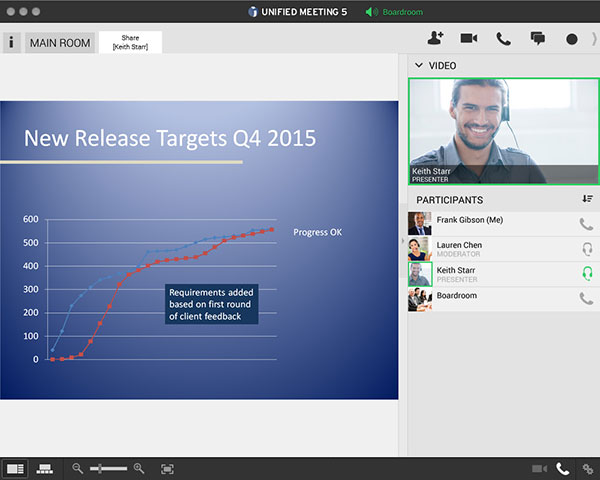Collapse the right side panel handle
Image resolution: width=600 pixels, height=480 pixels.
click(x=403, y=242)
